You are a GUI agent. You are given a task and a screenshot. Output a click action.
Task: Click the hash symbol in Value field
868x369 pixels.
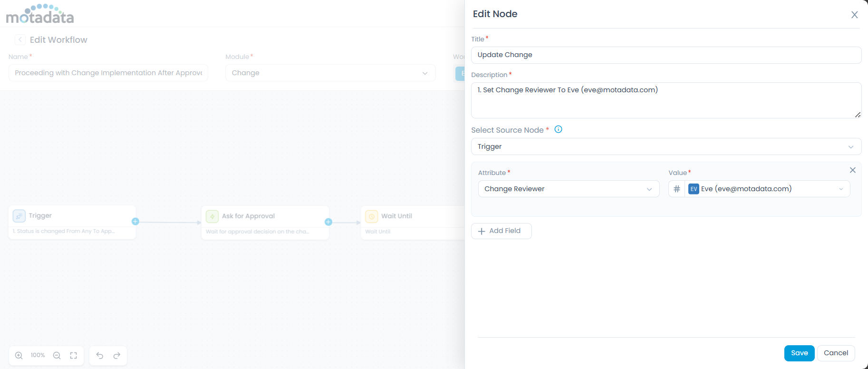[677, 189]
